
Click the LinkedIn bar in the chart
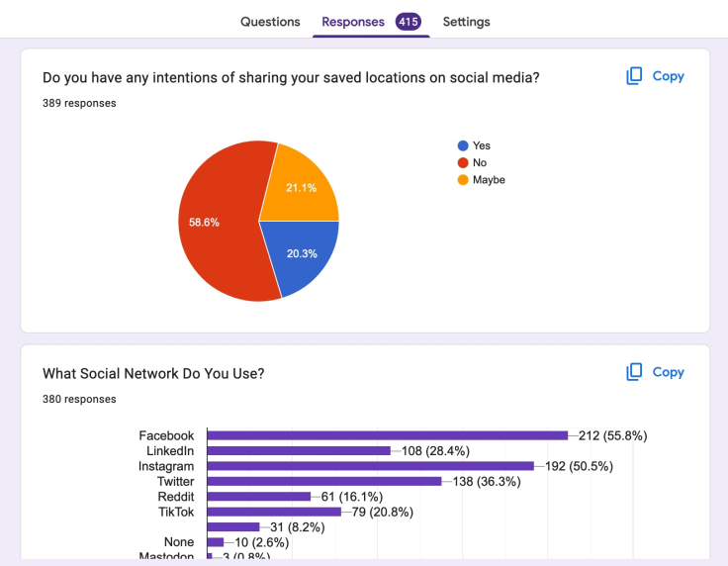tap(299, 451)
